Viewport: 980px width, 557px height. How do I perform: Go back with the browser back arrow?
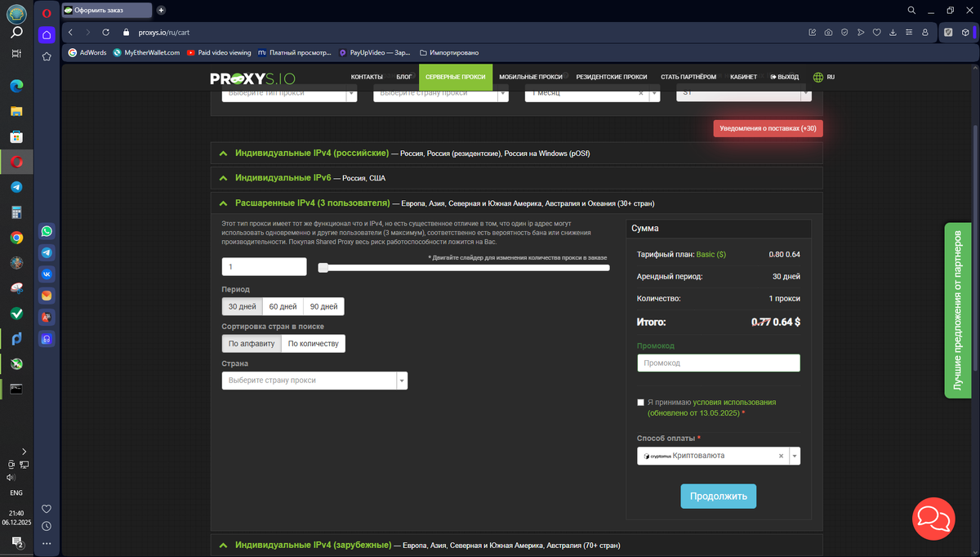point(71,33)
